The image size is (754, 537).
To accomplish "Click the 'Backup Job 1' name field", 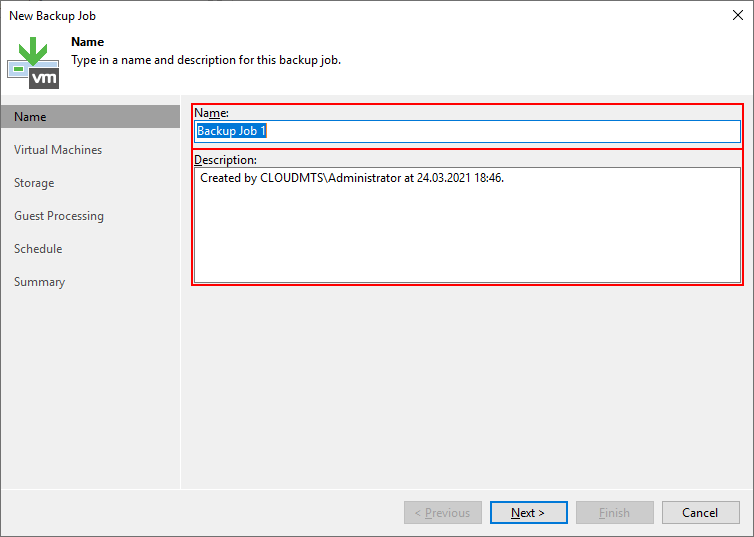I will click(x=467, y=131).
